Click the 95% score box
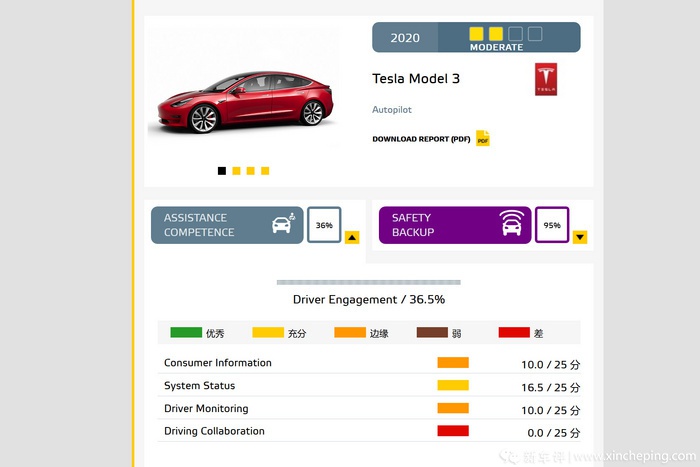Image resolution: width=700 pixels, height=467 pixels. click(x=552, y=225)
